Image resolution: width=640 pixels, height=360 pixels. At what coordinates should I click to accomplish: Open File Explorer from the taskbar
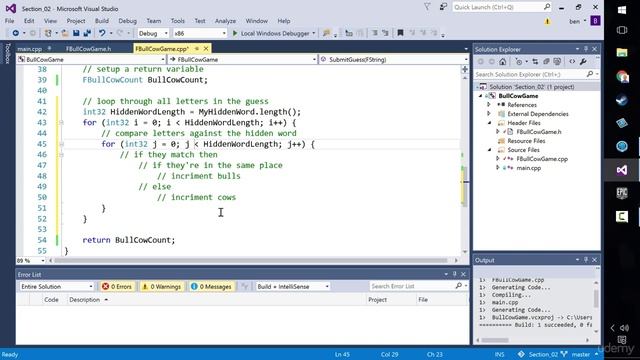[x=622, y=52]
